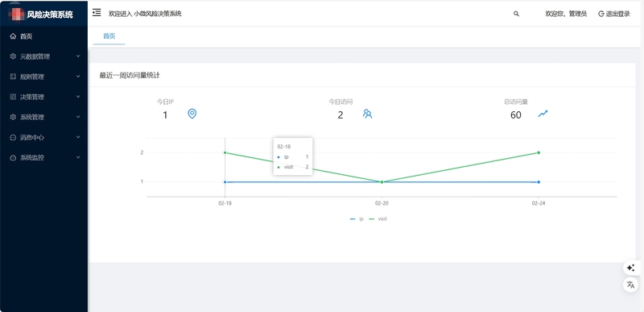644x312 pixels.
Task: Open the 消息中心 menu item
Action: pyautogui.click(x=43, y=137)
